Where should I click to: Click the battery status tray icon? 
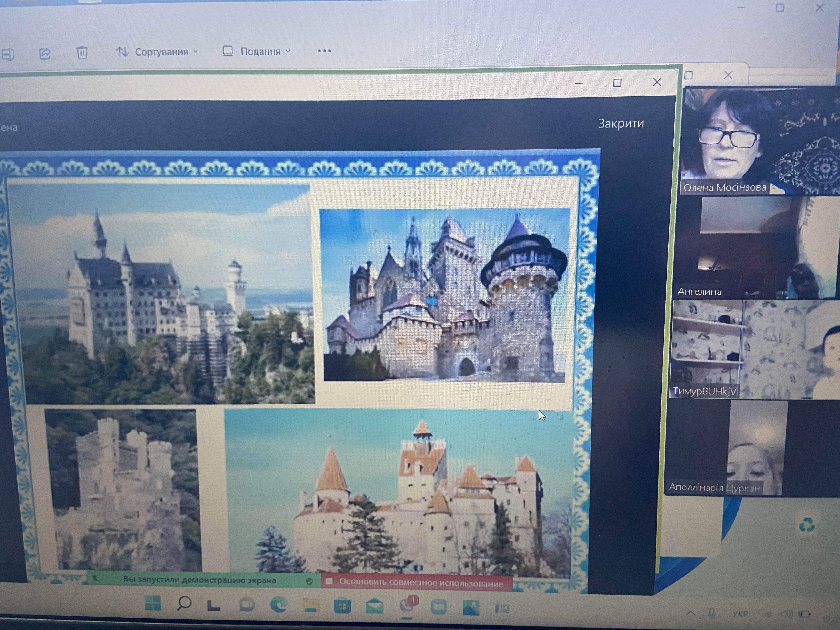[x=805, y=614]
